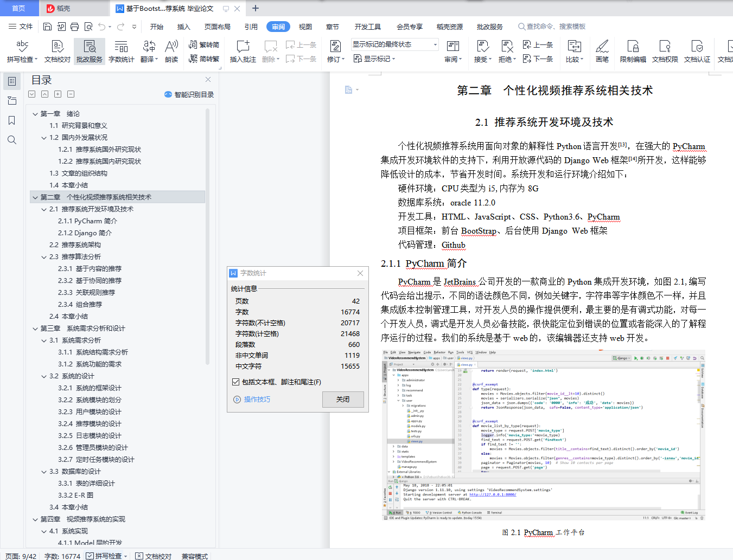
Task: Collapse the 2.3 推荐算法分析 outline node
Action: 44,257
